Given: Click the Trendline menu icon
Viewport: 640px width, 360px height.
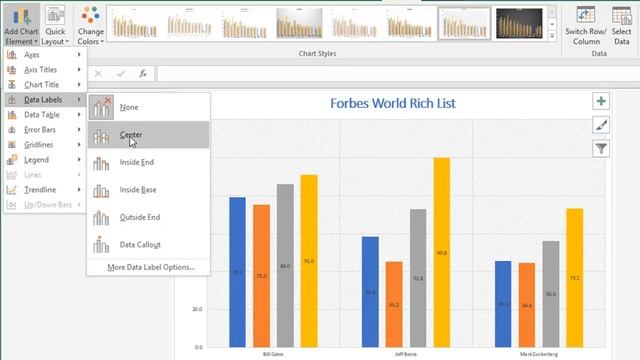Looking at the screenshot, I should pyautogui.click(x=12, y=190).
